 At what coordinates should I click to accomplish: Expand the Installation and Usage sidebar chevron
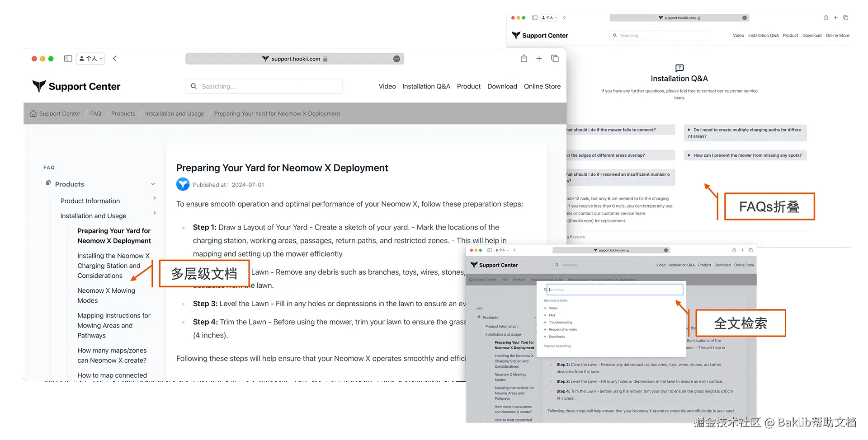pos(155,213)
